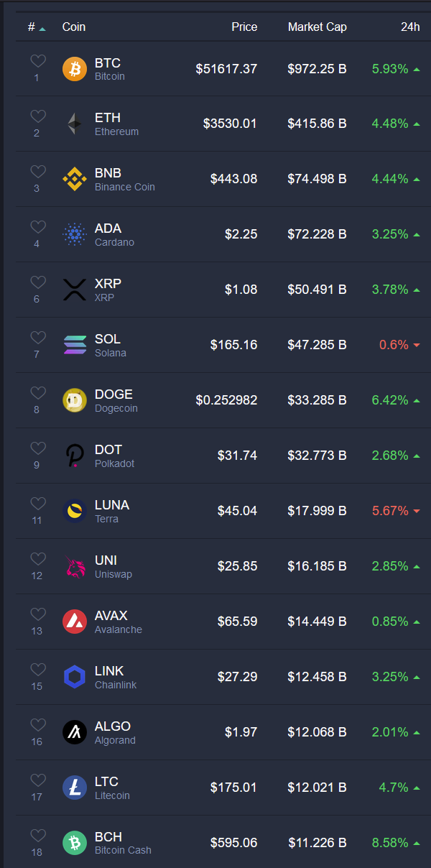Click the Ethereum diamond logo
431x868 pixels.
pos(75,124)
